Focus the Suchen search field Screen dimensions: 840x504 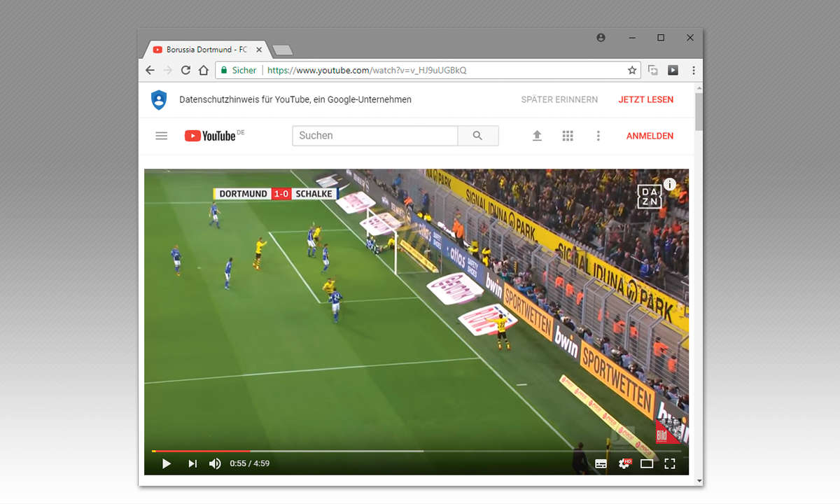(x=374, y=136)
